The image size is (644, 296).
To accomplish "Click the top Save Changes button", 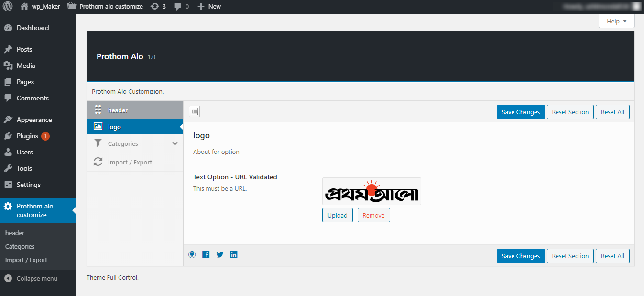I will click(521, 112).
